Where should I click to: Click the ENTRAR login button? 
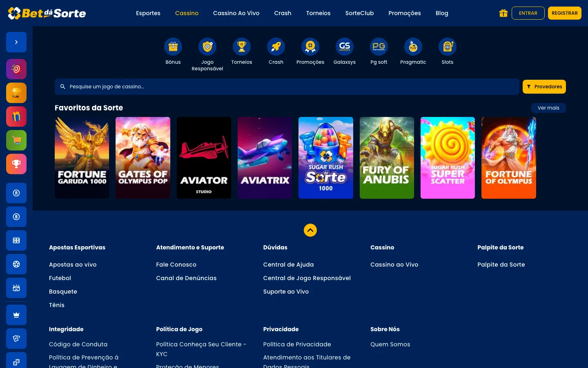(528, 13)
